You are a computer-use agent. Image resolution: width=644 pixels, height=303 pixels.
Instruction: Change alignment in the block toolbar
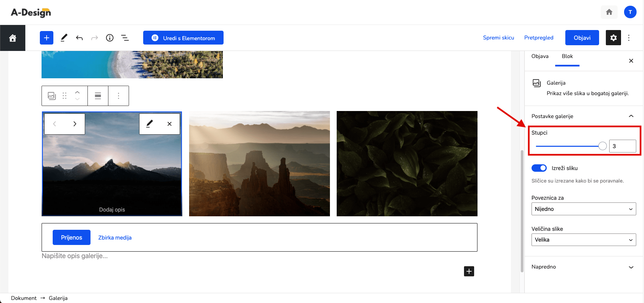point(98,96)
